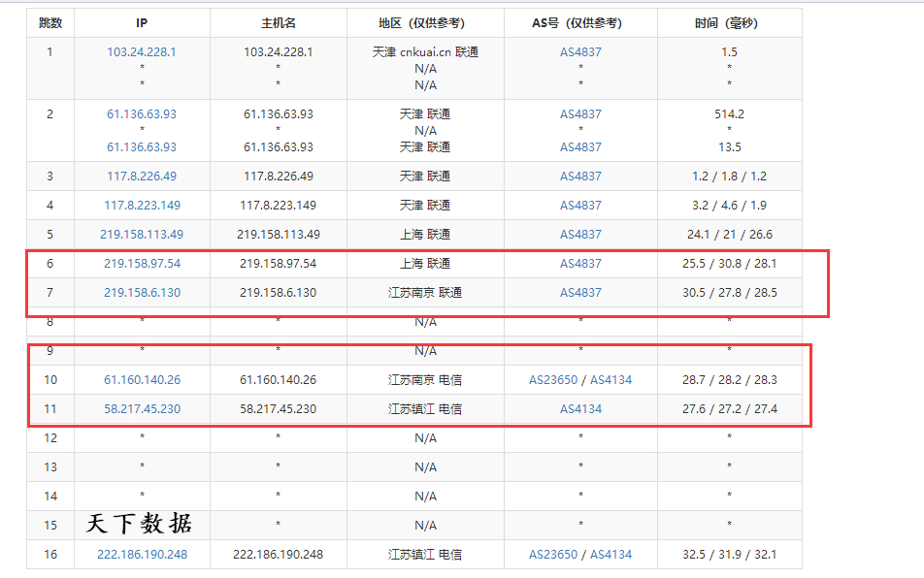Click the 219.158.113.49 IP link
The image size is (924, 578).
coord(142,235)
